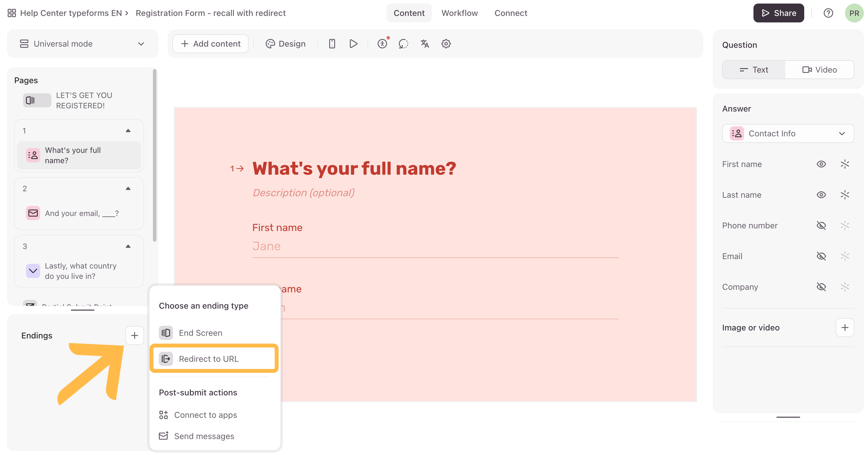Switch to the Content tab
The width and height of the screenshot is (868, 455).
click(x=409, y=13)
